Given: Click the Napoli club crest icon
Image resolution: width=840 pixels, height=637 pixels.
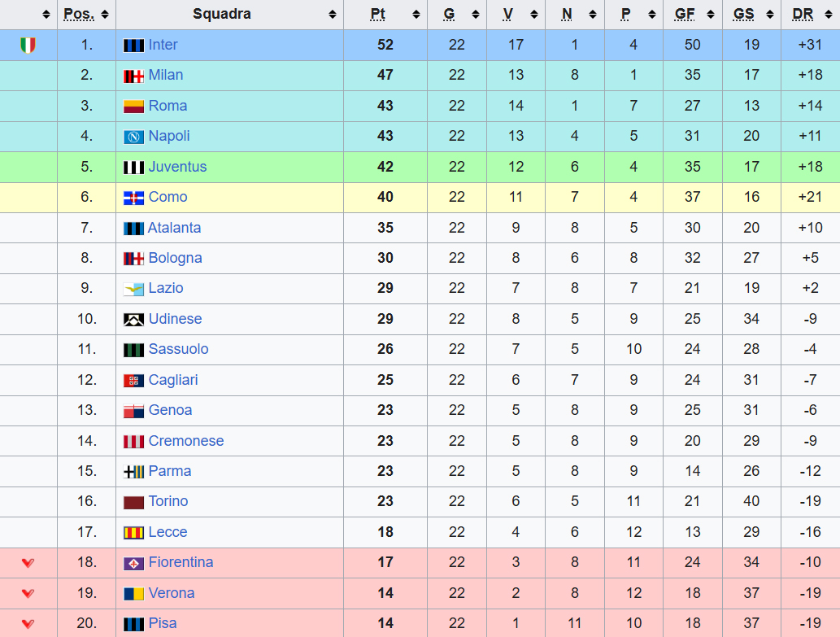Looking at the screenshot, I should pos(133,137).
